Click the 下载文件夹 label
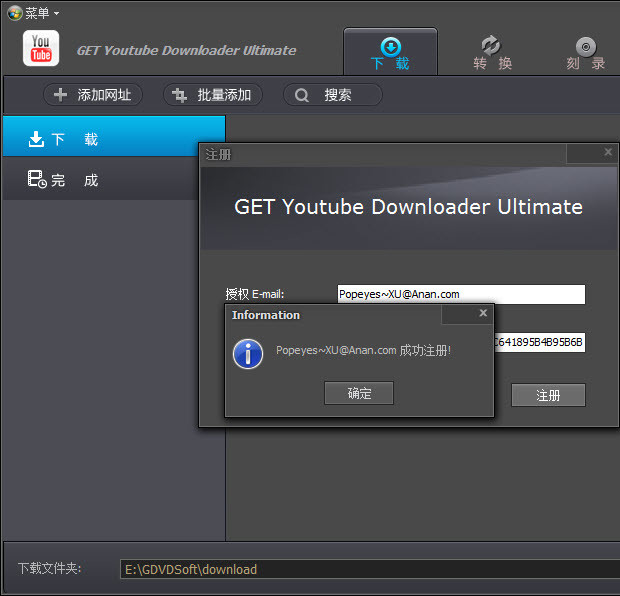620x596 pixels. click(x=49, y=568)
